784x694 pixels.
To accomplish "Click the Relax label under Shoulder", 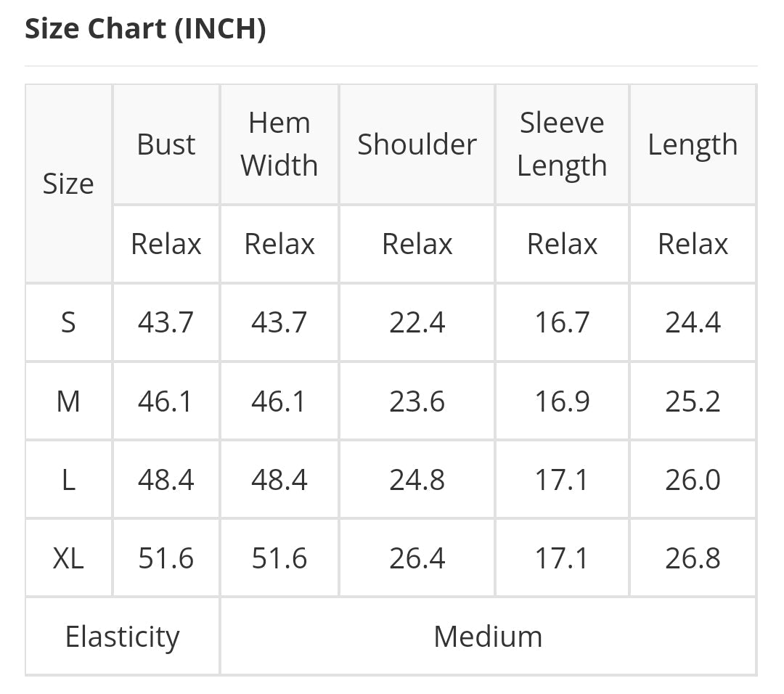I will coord(417,244).
